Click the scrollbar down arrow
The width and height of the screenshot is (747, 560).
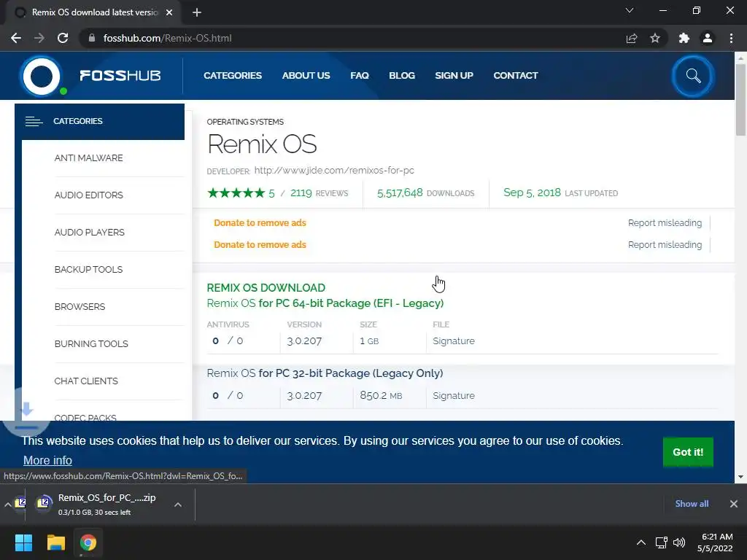740,476
